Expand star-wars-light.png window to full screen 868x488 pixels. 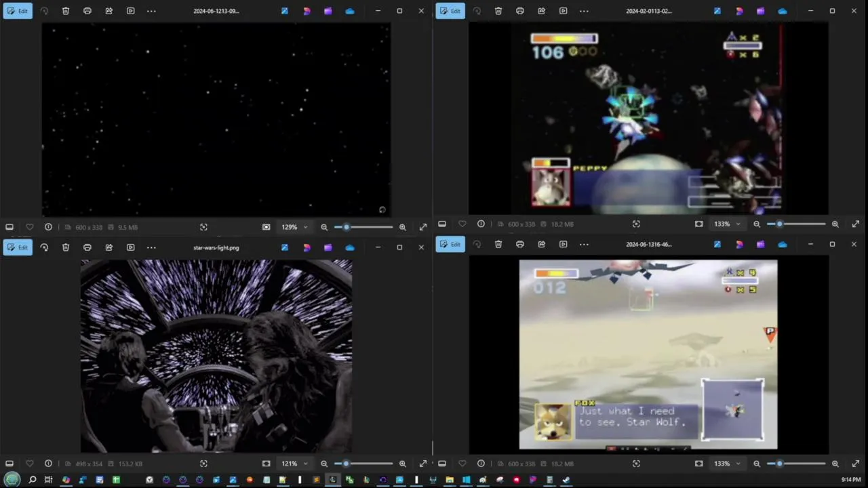tap(423, 464)
